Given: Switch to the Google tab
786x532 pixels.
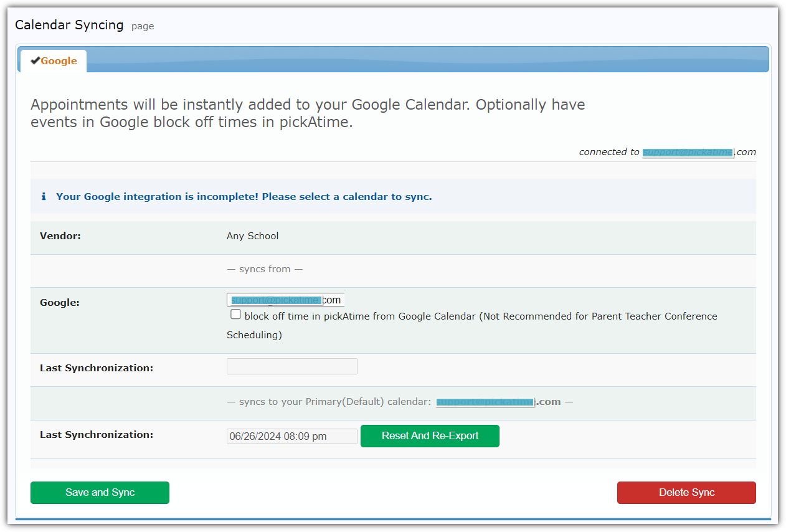Looking at the screenshot, I should click(59, 61).
